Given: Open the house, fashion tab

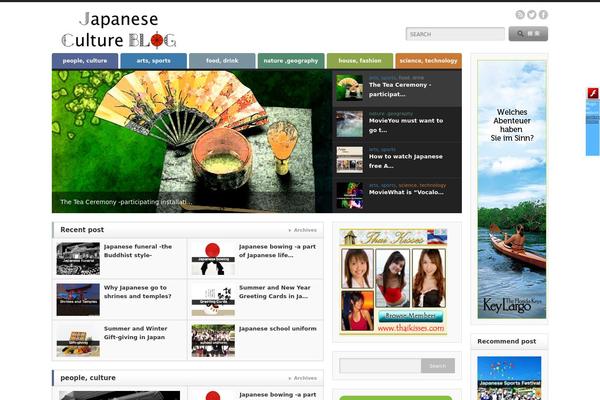Looking at the screenshot, I should point(360,61).
